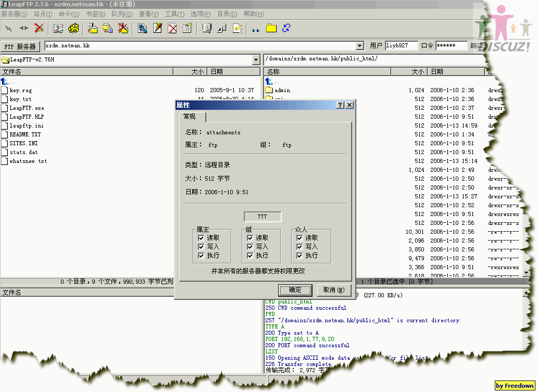Click the lightning script page toolbar icon

pos(237,29)
